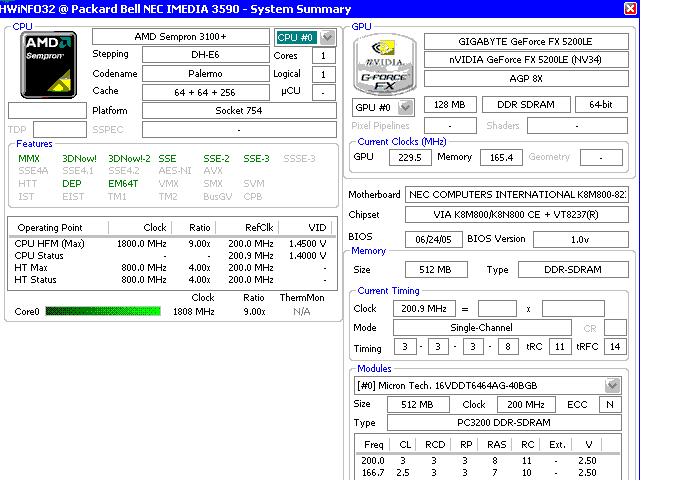Click the AMD Sempron processor logo
The height and width of the screenshot is (486, 694).
click(49, 65)
